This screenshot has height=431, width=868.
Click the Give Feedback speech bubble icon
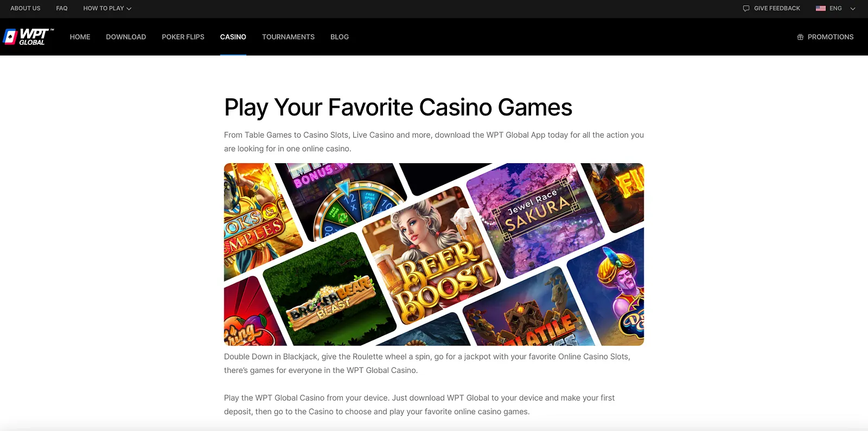[x=746, y=8]
